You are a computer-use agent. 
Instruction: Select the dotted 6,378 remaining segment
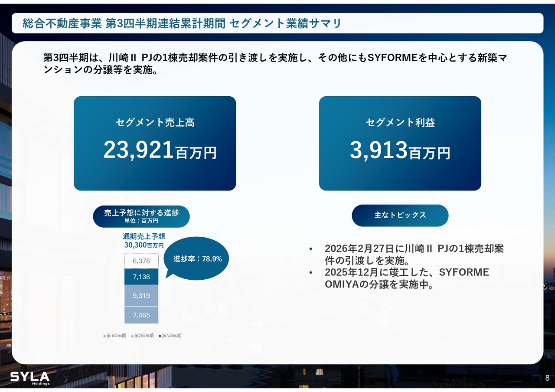141,261
